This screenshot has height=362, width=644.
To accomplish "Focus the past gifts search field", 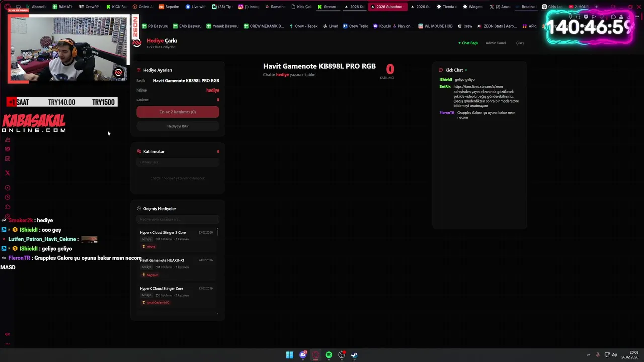I will 178,219.
